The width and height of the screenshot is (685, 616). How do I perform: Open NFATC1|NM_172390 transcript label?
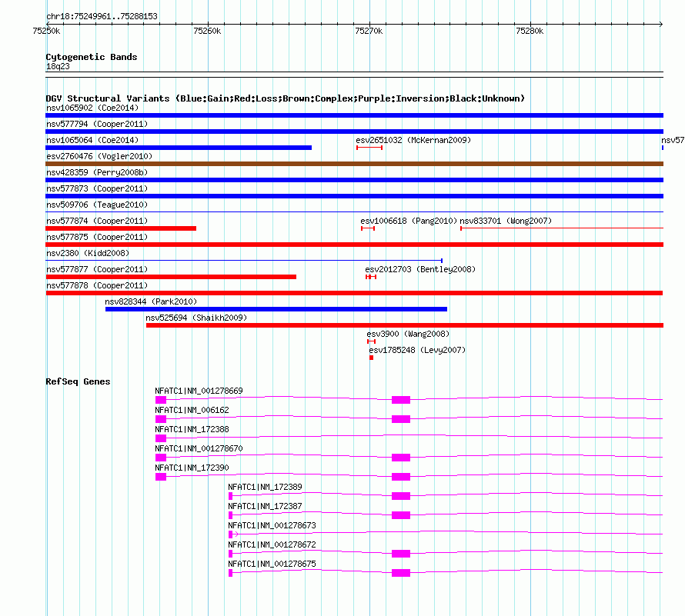pyautogui.click(x=192, y=468)
